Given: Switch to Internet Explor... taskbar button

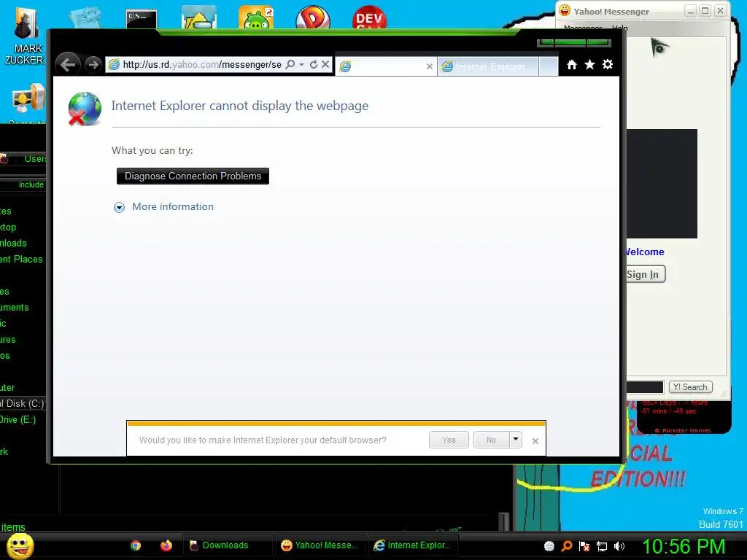Looking at the screenshot, I should tap(413, 545).
